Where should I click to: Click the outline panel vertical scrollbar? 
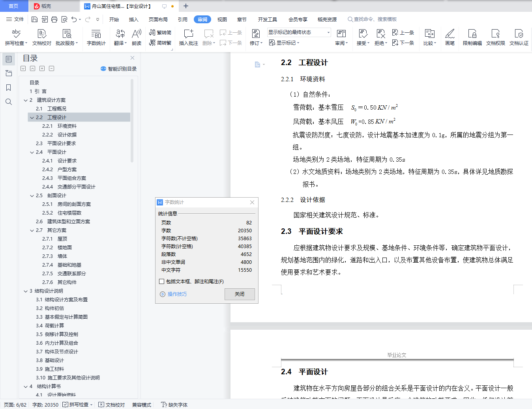tap(132, 121)
